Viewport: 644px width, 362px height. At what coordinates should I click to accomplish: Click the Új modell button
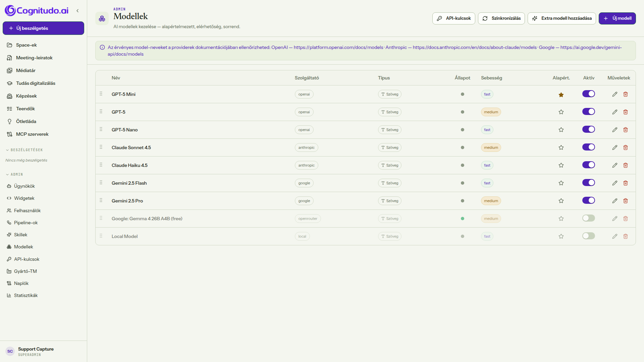click(x=617, y=18)
